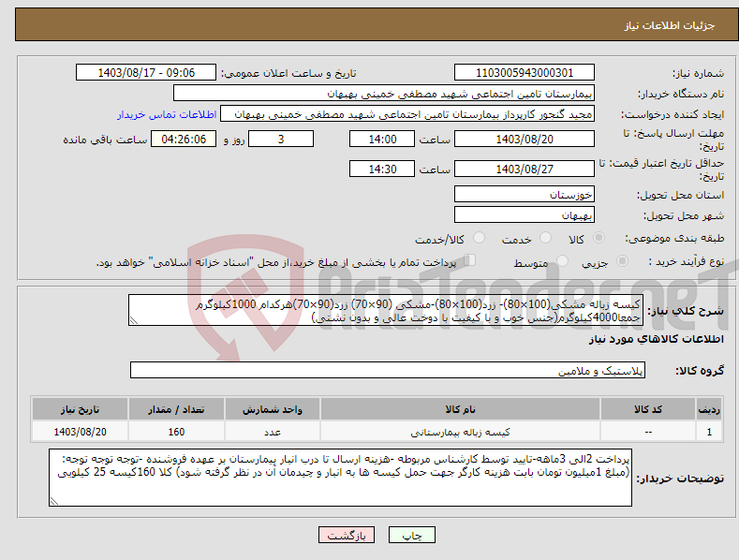Click the request creator name field

point(407,114)
